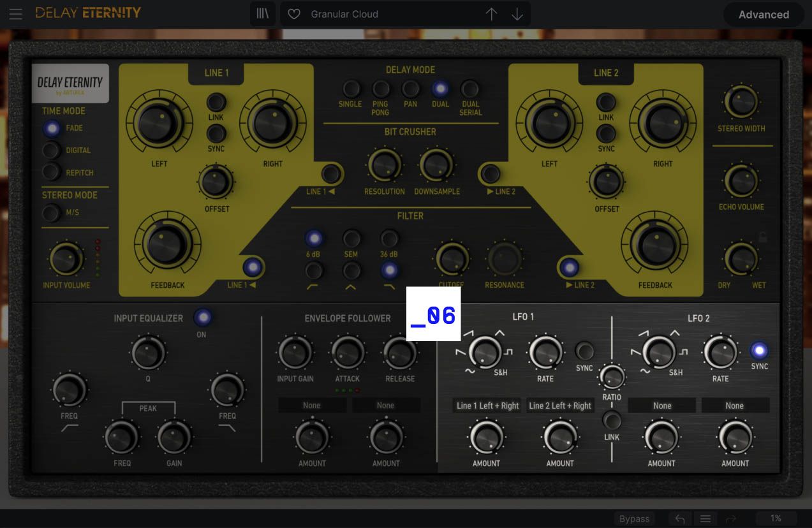Click the Advanced button
The image size is (812, 528).
(764, 14)
